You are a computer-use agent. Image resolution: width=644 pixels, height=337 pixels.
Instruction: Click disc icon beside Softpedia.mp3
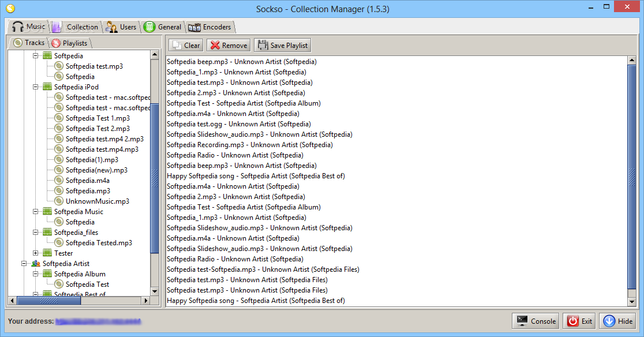pos(59,191)
